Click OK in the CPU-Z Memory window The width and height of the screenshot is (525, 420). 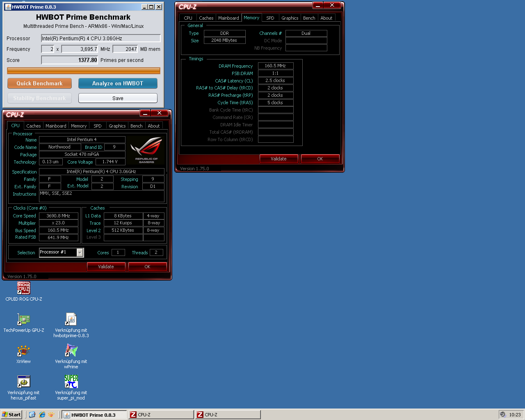click(320, 159)
